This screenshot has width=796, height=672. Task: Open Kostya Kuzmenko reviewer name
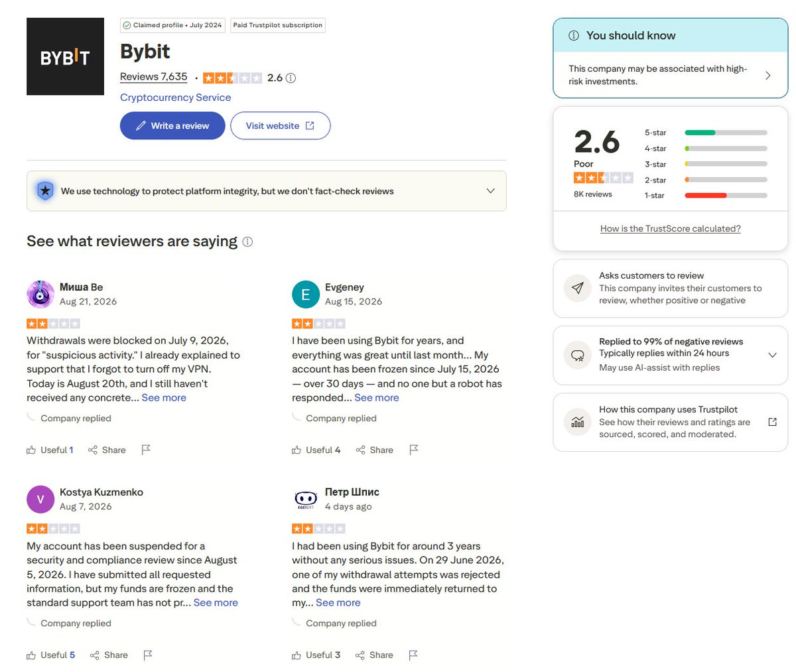(x=101, y=492)
